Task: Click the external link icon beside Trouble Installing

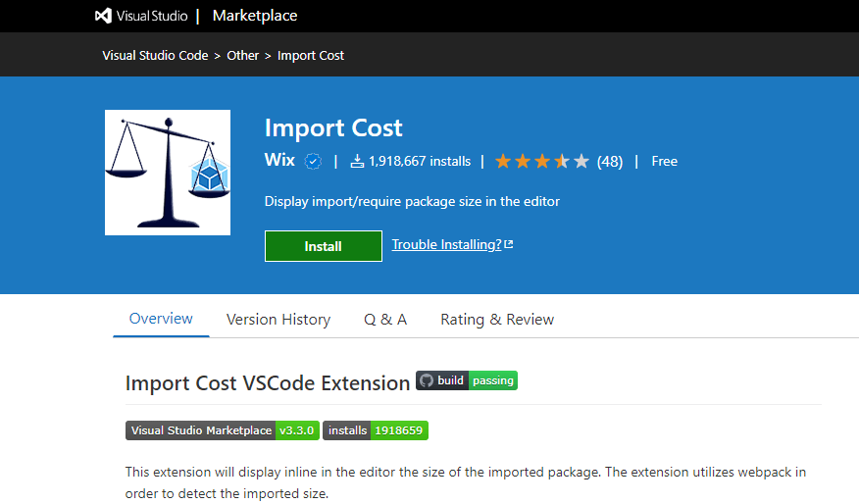Action: tap(509, 244)
